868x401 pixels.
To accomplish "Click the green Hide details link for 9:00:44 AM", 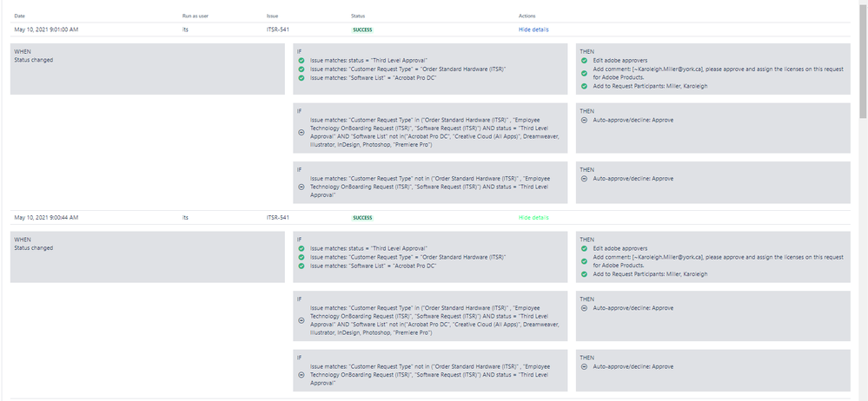I will [533, 217].
